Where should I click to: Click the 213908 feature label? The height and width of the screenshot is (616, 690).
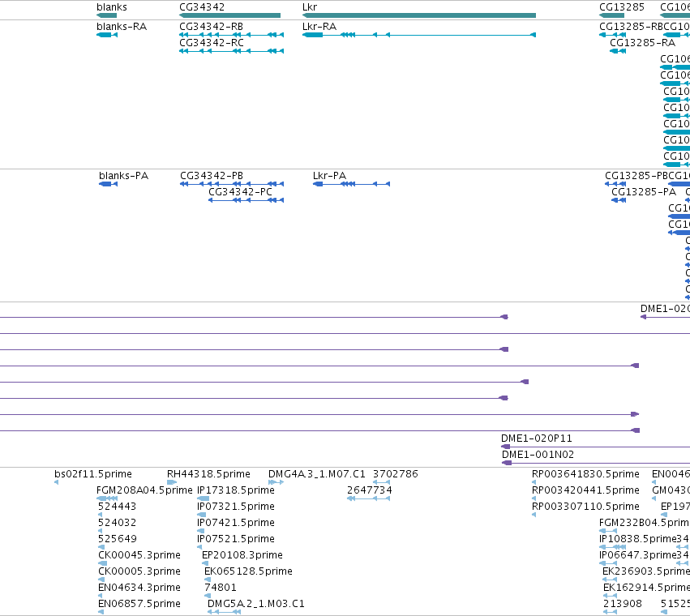coord(623,604)
